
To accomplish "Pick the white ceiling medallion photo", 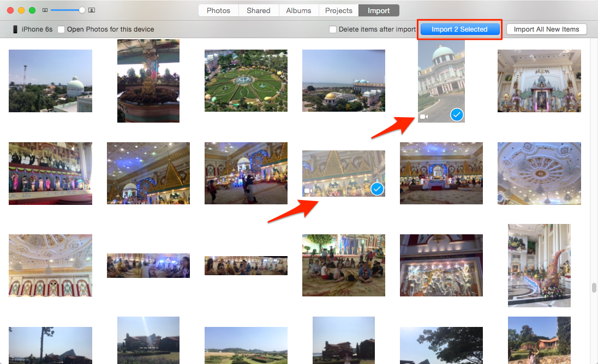I will click(539, 174).
